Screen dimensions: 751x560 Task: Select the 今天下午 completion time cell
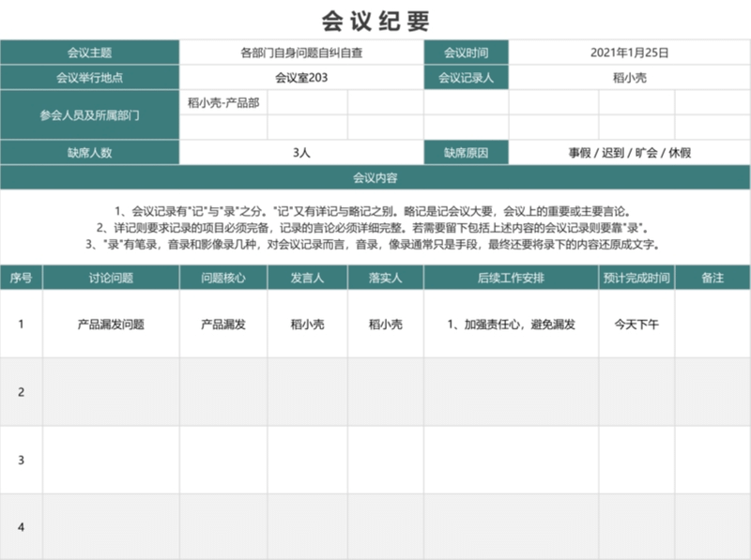pos(636,325)
